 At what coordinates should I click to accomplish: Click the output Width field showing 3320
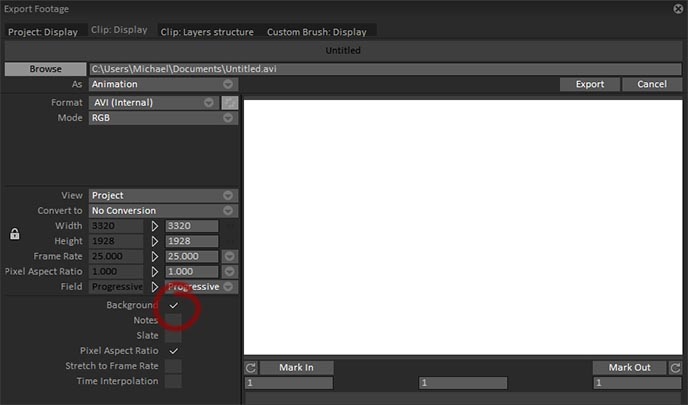click(x=192, y=226)
